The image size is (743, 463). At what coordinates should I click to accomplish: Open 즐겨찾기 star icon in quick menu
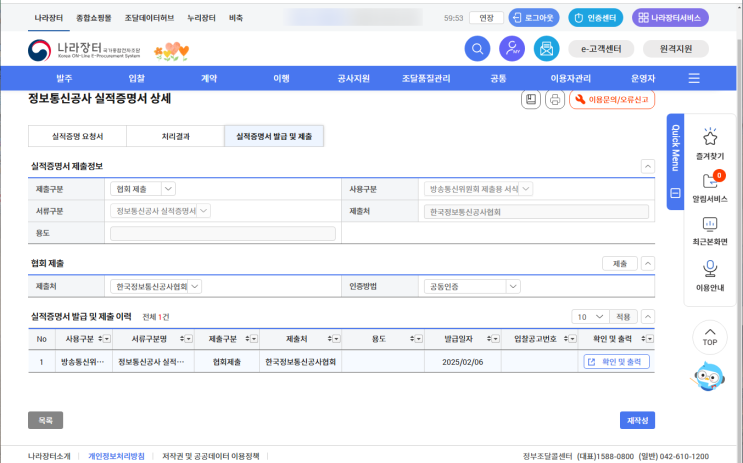point(710,137)
